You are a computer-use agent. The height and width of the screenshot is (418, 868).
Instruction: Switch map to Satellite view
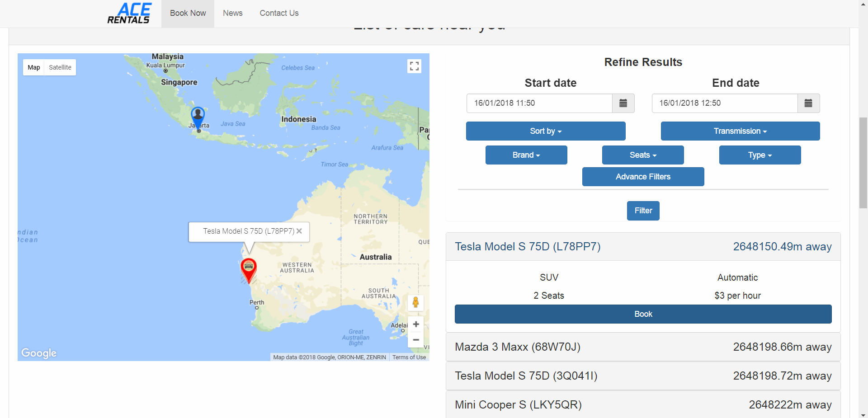point(60,67)
